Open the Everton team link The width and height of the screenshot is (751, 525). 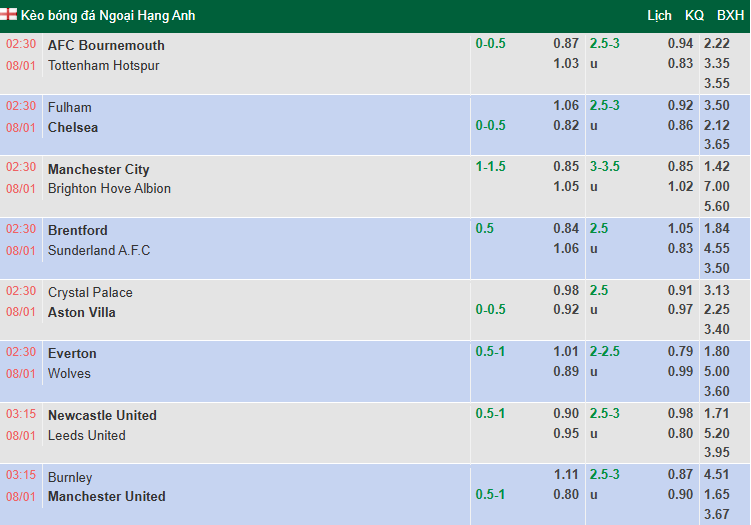(72, 353)
